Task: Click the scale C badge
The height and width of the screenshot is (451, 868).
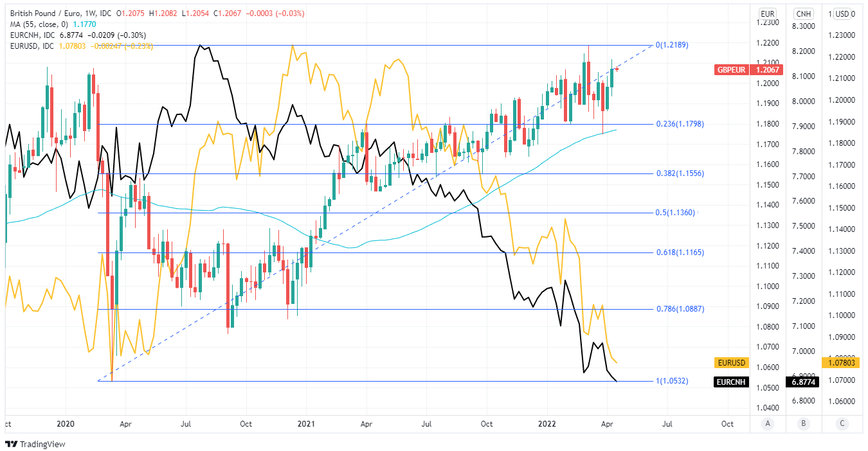Action: (x=841, y=424)
